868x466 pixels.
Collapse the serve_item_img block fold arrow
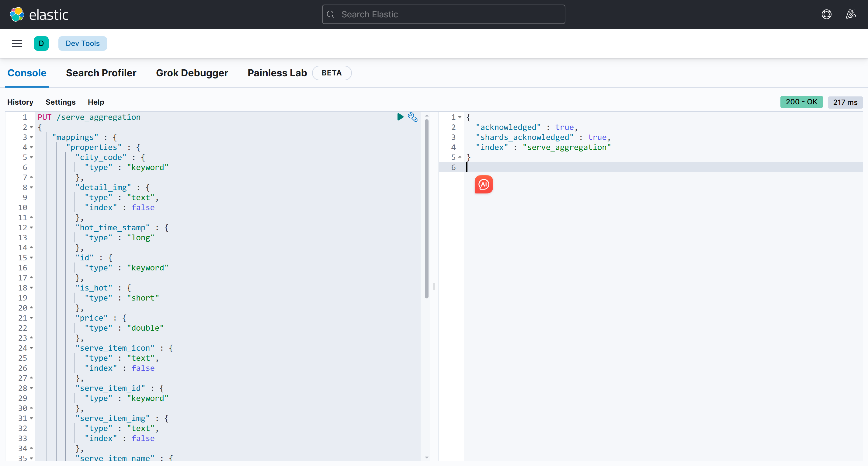31,419
